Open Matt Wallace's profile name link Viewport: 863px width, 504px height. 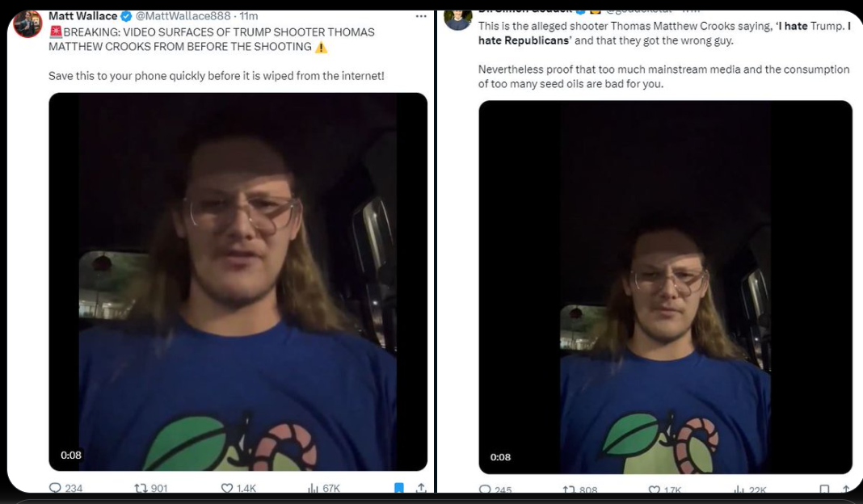(x=82, y=16)
